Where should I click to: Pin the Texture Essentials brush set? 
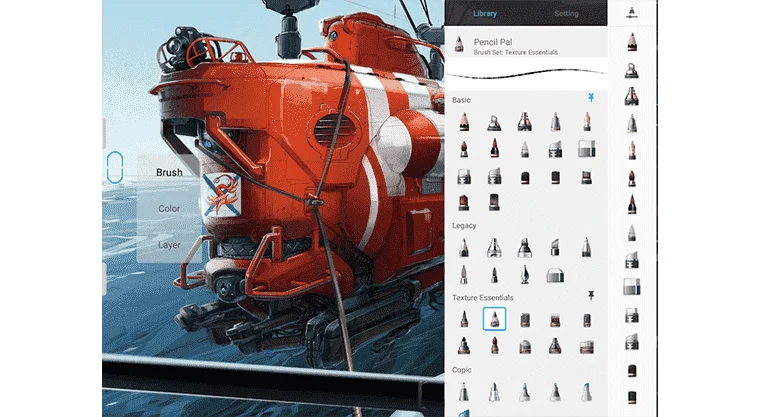(591, 295)
